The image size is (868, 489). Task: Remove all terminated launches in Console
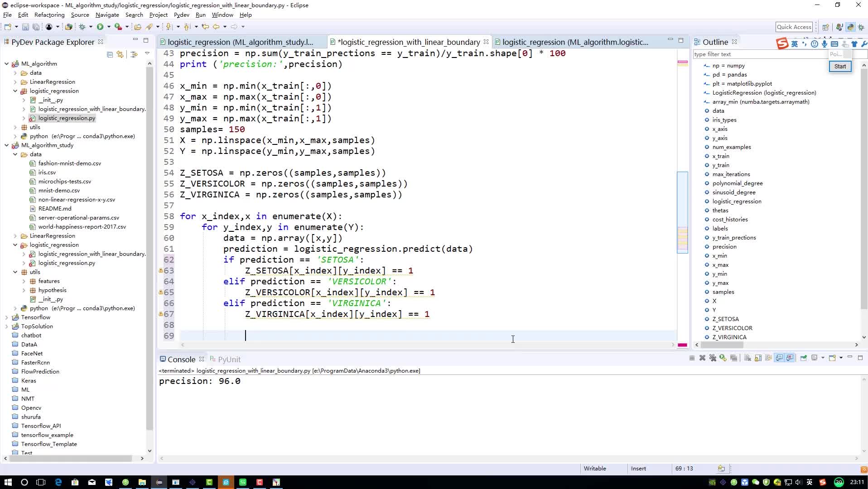[x=713, y=358]
